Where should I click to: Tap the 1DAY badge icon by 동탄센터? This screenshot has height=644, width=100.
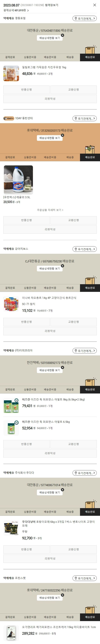[9, 118]
